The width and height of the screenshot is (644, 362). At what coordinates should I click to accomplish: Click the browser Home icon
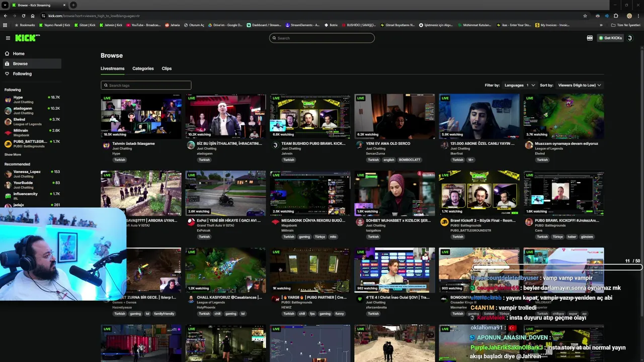coord(33,16)
